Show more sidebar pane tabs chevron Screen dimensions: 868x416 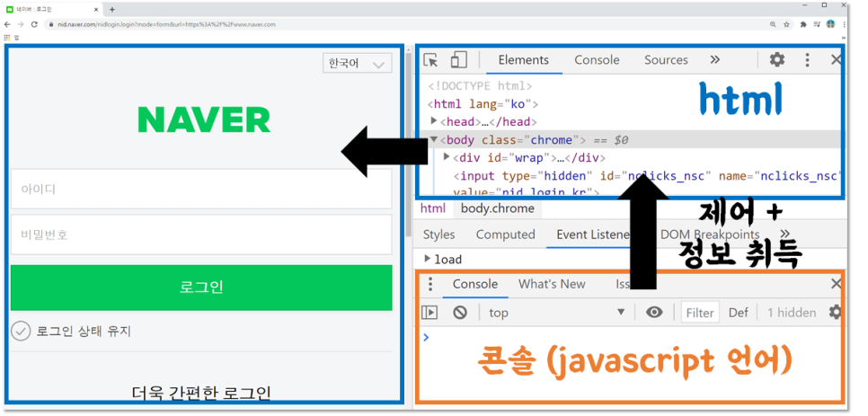(784, 234)
